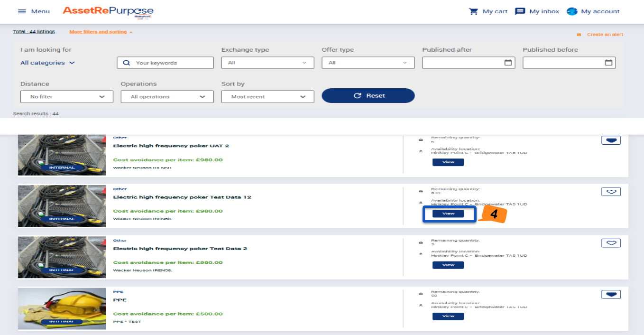Open the Distance No filter dropdown
644x335 pixels.
[x=66, y=97]
